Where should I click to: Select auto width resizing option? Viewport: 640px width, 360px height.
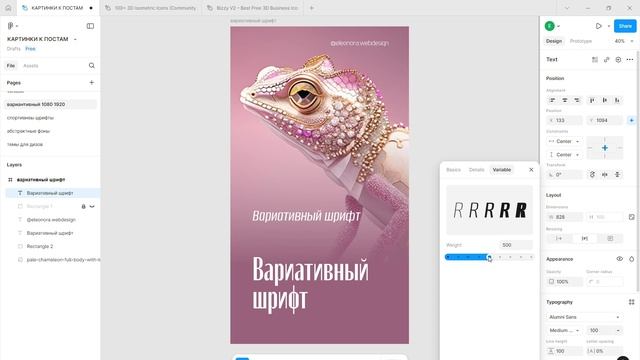559,238
